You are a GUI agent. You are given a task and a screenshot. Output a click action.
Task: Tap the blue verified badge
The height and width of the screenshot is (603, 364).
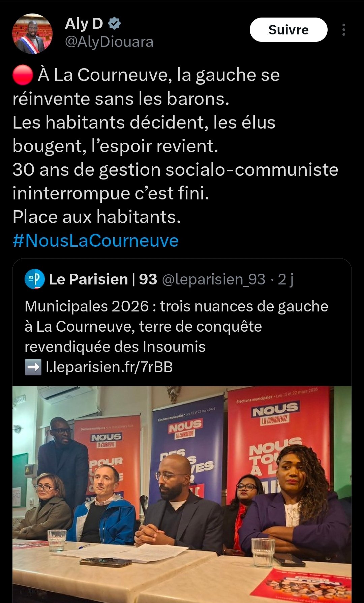(114, 24)
